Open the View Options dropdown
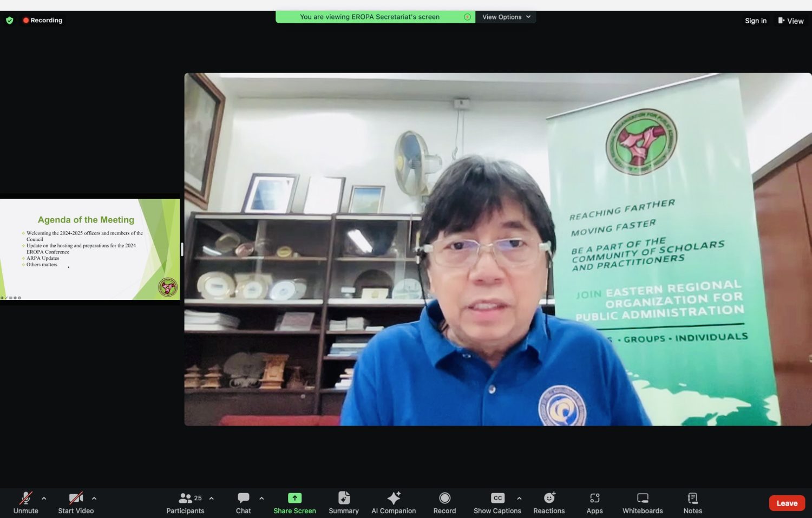The image size is (812, 518). [x=506, y=17]
